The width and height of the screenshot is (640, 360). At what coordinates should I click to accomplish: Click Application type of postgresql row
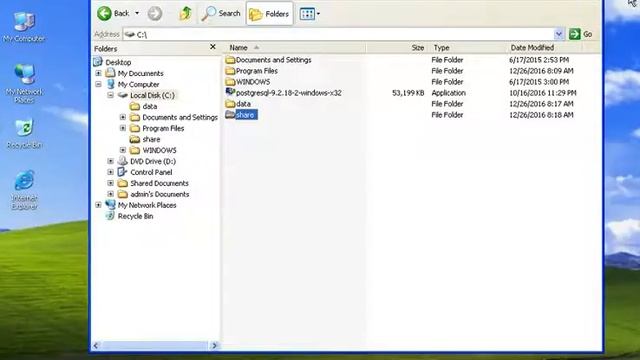[449, 93]
